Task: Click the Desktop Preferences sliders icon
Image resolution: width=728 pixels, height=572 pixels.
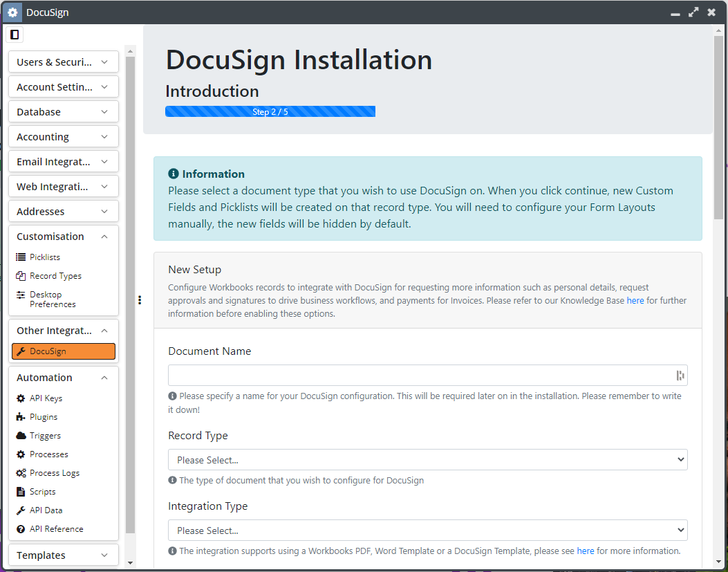Action: (21, 295)
